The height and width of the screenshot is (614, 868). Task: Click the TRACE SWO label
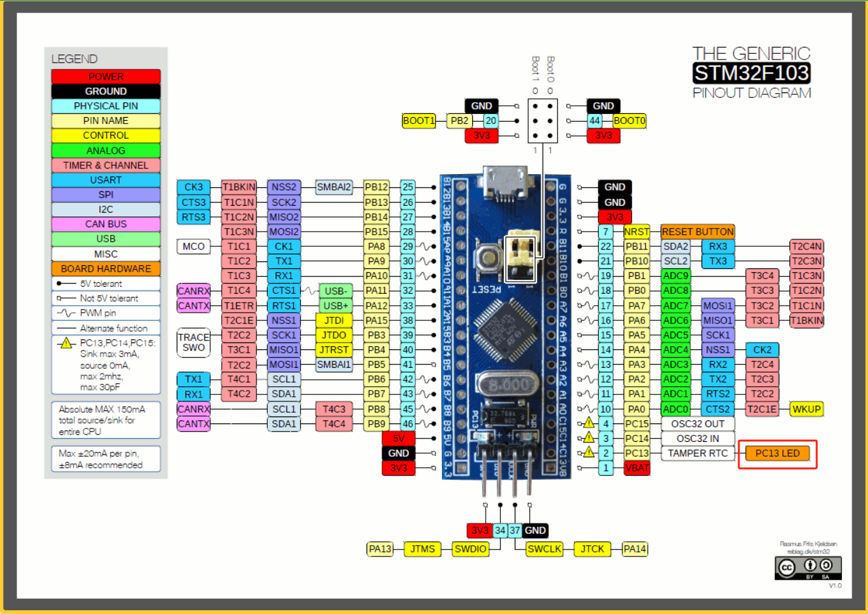click(193, 342)
